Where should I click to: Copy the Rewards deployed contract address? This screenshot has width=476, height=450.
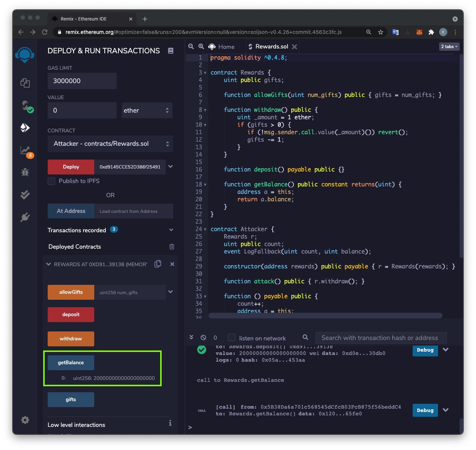point(158,264)
